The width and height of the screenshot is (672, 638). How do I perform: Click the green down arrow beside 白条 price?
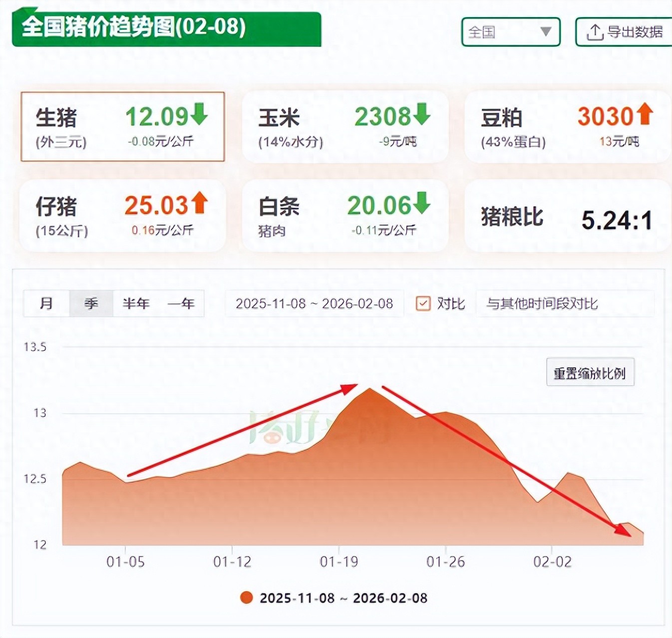point(421,203)
